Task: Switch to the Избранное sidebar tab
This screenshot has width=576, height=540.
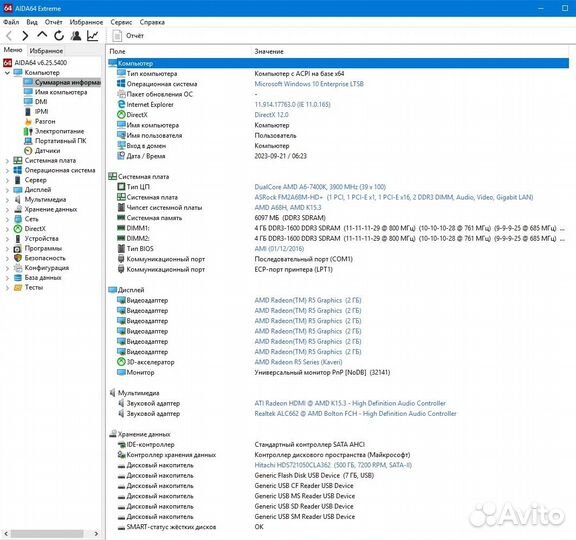Action: click(46, 51)
